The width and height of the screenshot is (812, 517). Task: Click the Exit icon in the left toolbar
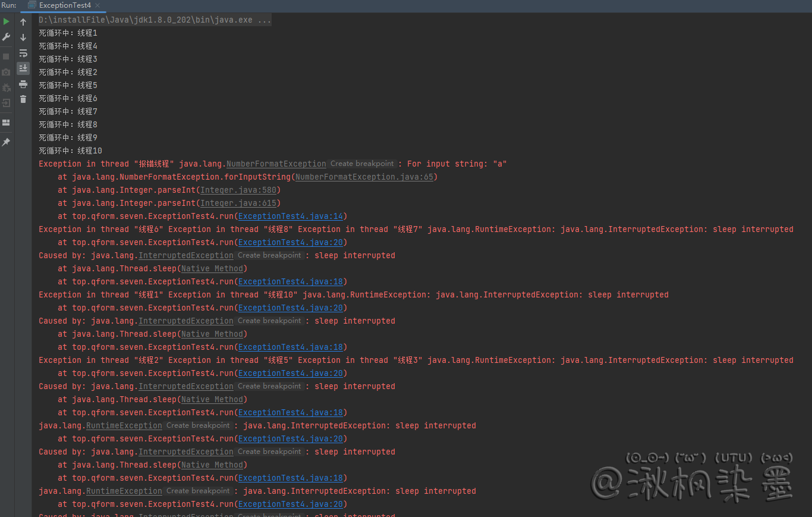(x=6, y=103)
